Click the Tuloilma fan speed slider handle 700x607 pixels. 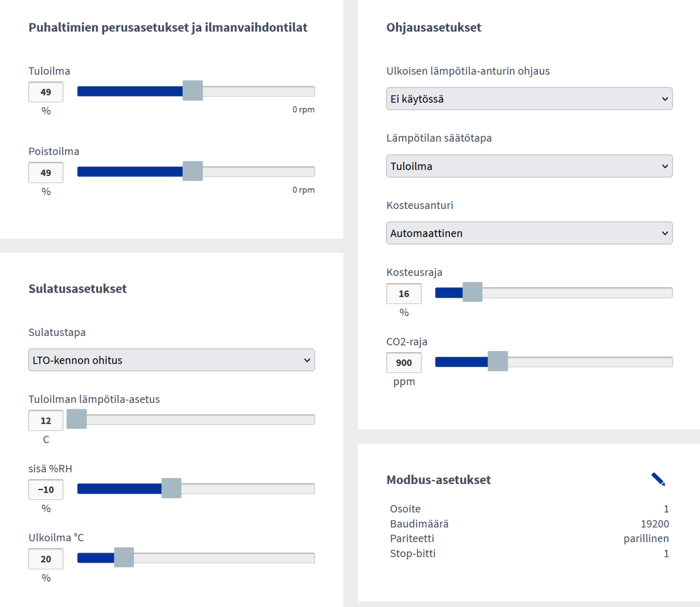click(193, 91)
